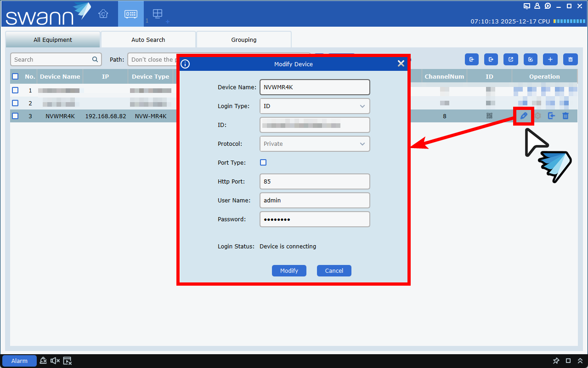Open the Login Type dropdown

pyautogui.click(x=315, y=106)
